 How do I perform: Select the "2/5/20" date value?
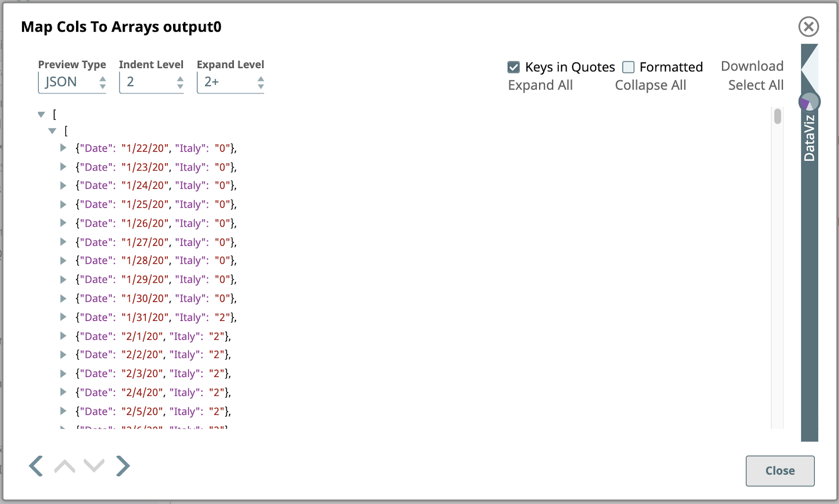(142, 411)
